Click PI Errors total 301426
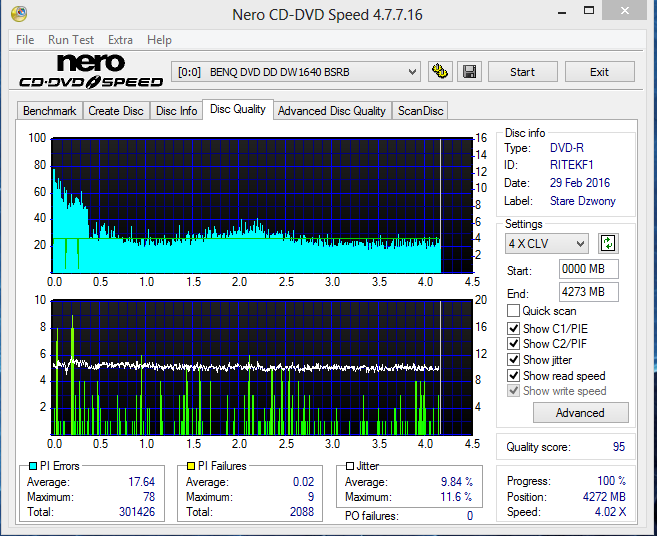657x536 pixels. pyautogui.click(x=137, y=512)
